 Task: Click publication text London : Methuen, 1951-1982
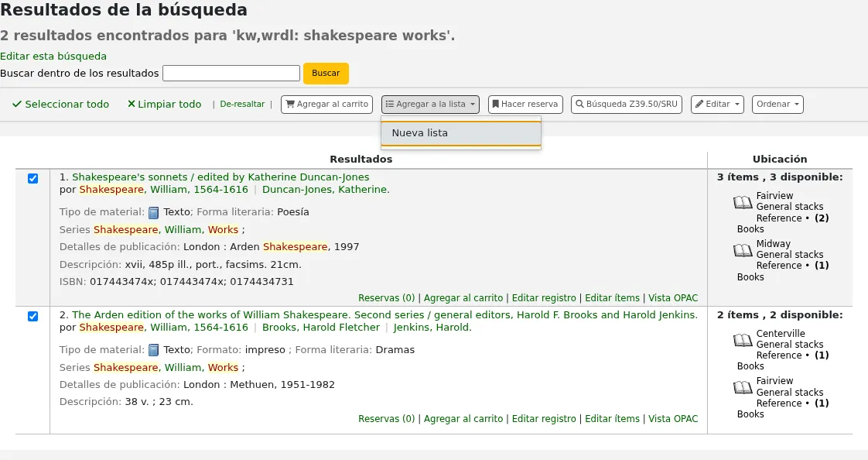pos(259,385)
